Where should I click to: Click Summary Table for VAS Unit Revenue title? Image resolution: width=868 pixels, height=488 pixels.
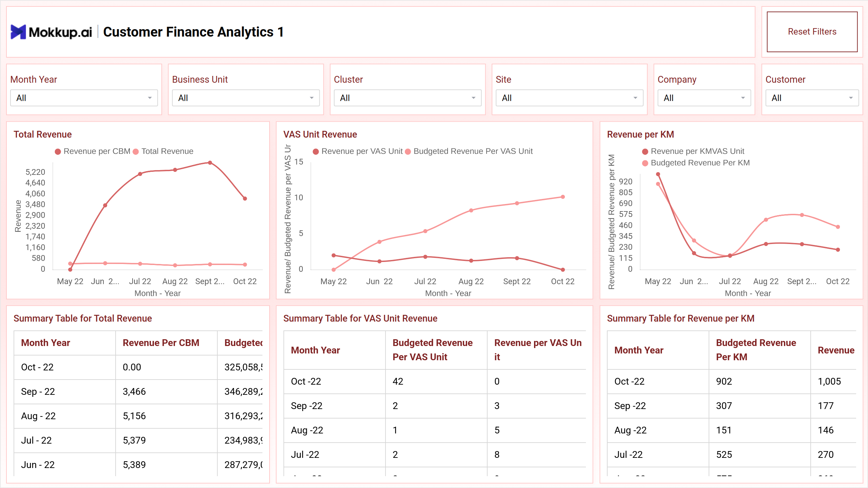click(x=360, y=319)
